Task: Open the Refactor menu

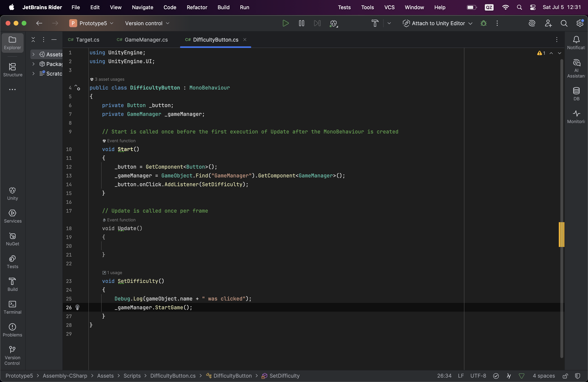Action: (197, 7)
